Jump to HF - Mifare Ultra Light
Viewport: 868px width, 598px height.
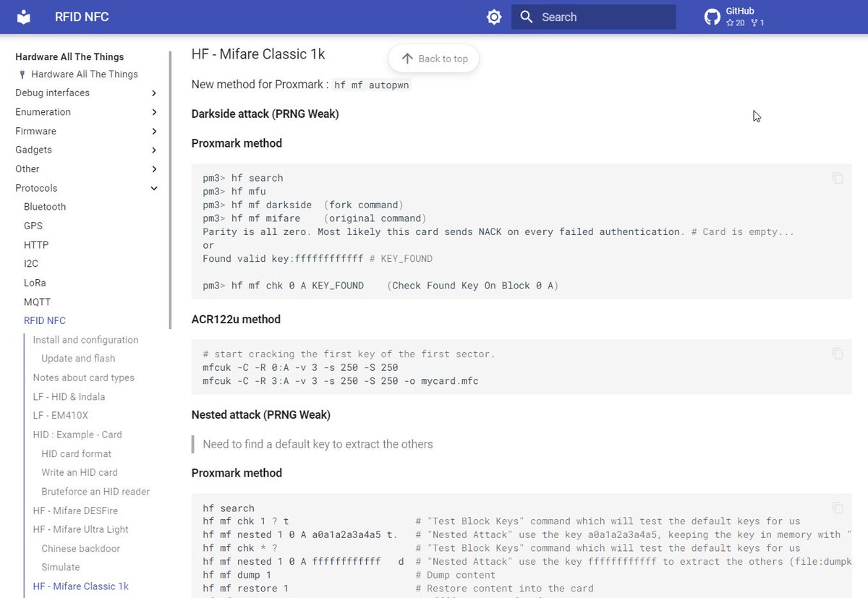click(x=80, y=529)
